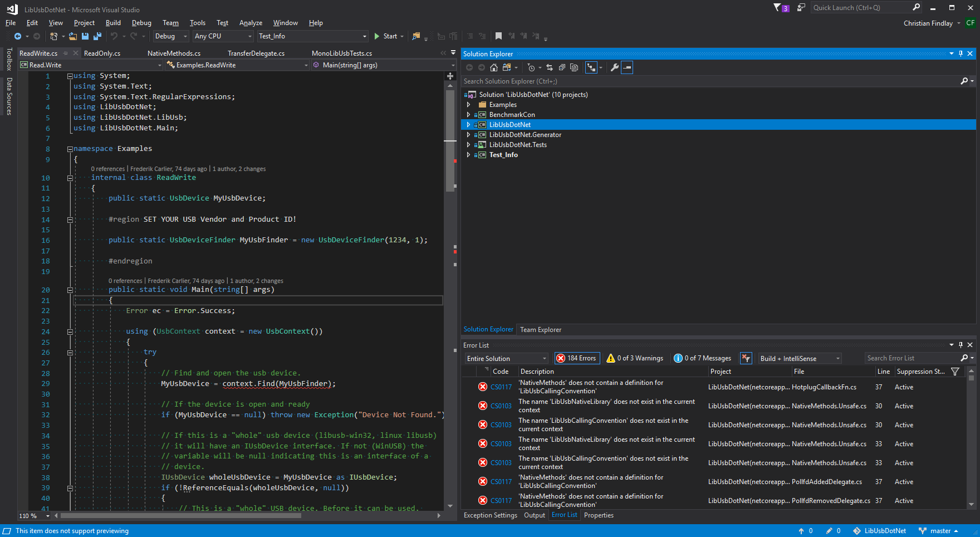The height and width of the screenshot is (537, 980).
Task: Click the Pending Changes Filter clock icon
Action: (x=531, y=67)
